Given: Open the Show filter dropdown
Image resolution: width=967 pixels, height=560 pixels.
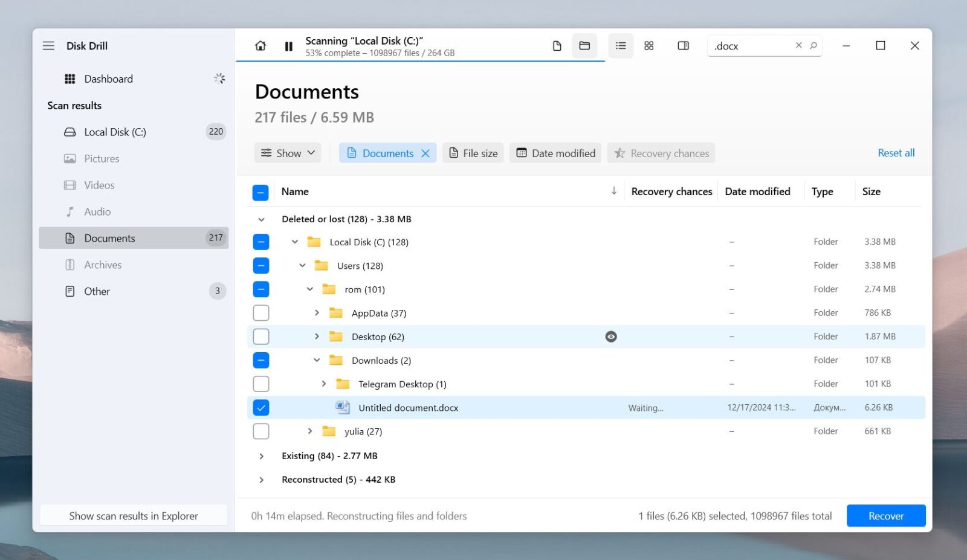Looking at the screenshot, I should point(288,153).
